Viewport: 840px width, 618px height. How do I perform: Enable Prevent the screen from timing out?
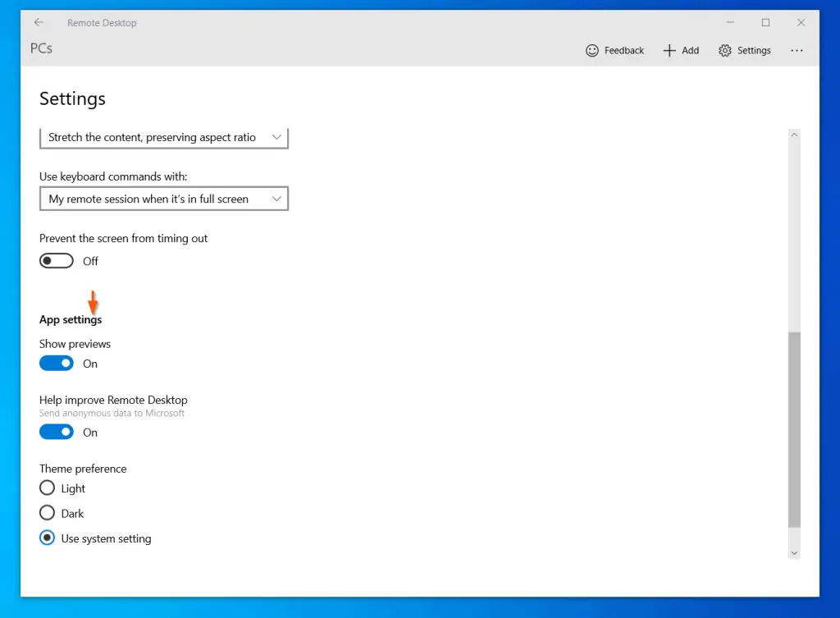tap(56, 260)
